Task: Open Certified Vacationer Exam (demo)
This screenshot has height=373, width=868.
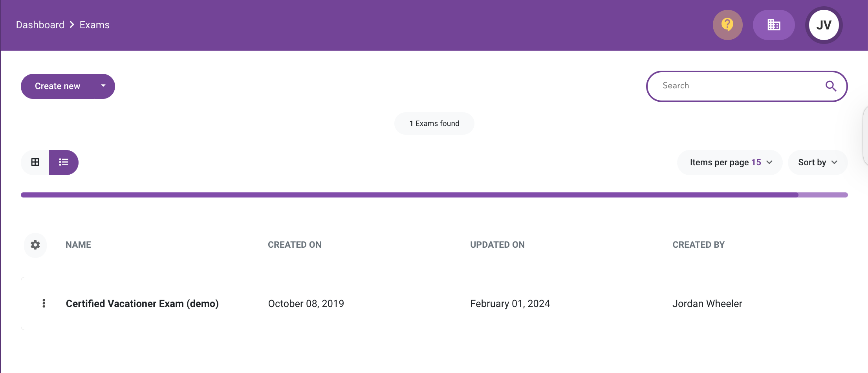Action: click(x=142, y=304)
